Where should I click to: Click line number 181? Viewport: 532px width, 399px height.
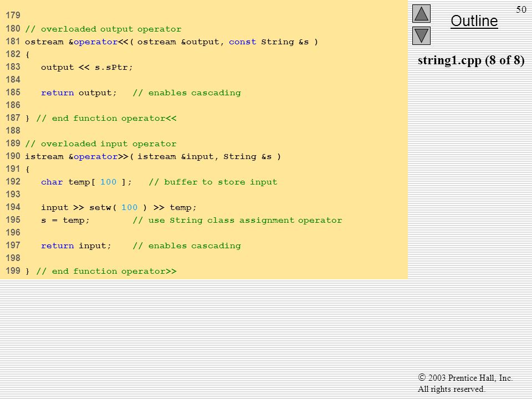[x=13, y=42]
